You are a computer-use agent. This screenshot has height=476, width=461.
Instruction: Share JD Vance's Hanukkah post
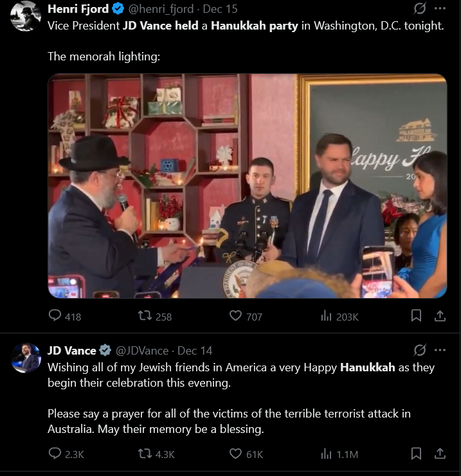click(440, 454)
